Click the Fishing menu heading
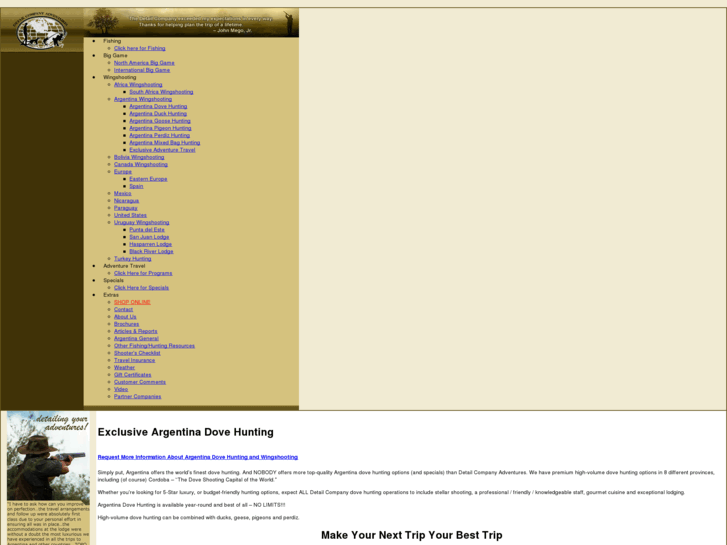This screenshot has height=545, width=727. pyautogui.click(x=112, y=41)
